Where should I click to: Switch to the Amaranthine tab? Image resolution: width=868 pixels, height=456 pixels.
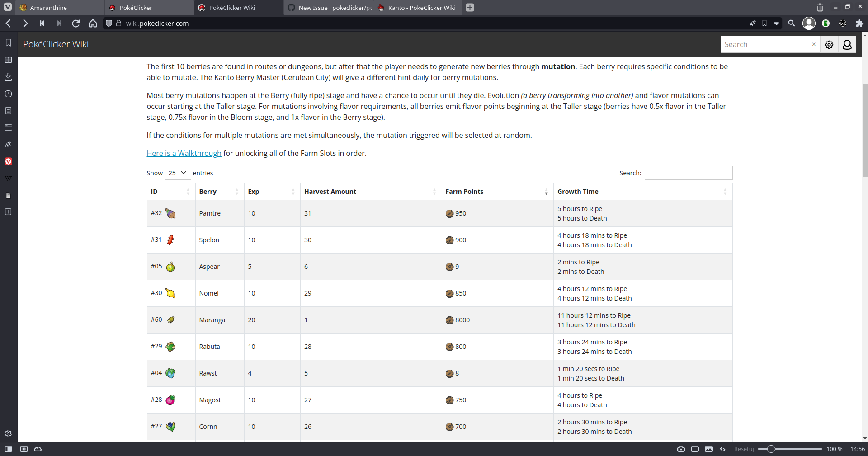point(59,7)
